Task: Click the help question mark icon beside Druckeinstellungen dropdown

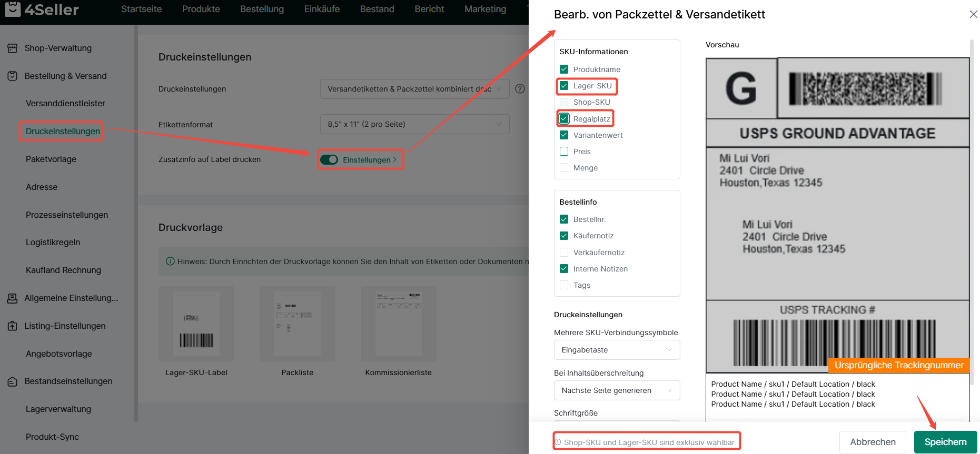Action: click(x=520, y=89)
